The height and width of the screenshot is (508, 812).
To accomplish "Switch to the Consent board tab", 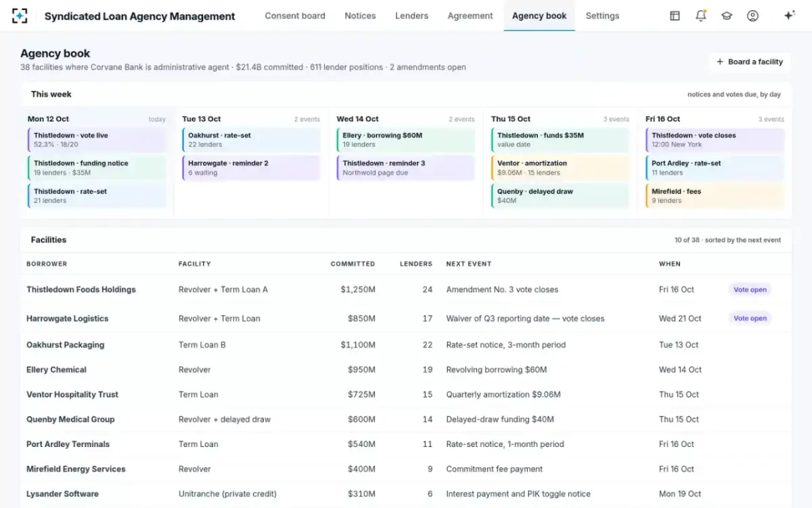I will (295, 16).
